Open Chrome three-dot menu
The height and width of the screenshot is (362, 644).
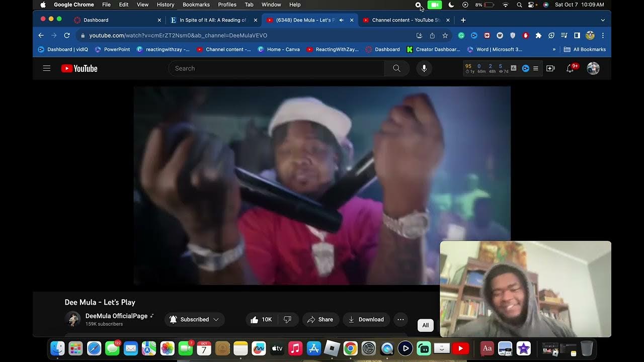click(603, 36)
